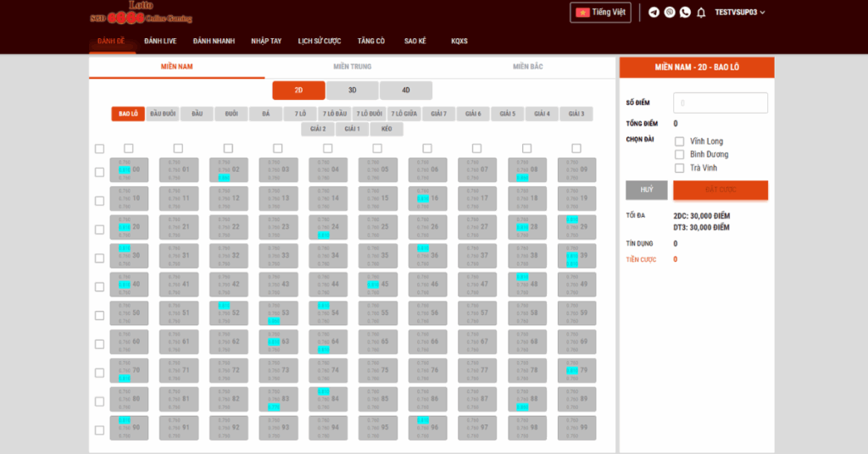Viewport: 868px width, 454px height.
Task: Tick the column checkbox above number 00
Action: (x=129, y=148)
